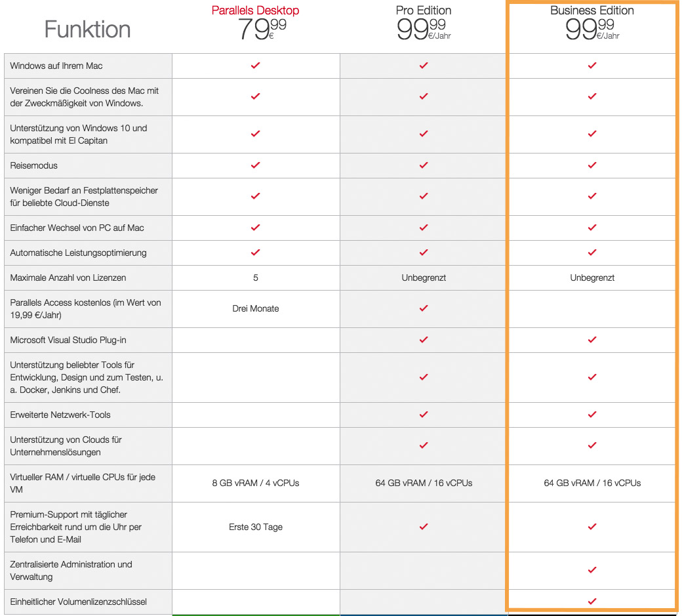Click the Erste 30 Tage cell
The width and height of the screenshot is (682, 616).
pos(256,527)
